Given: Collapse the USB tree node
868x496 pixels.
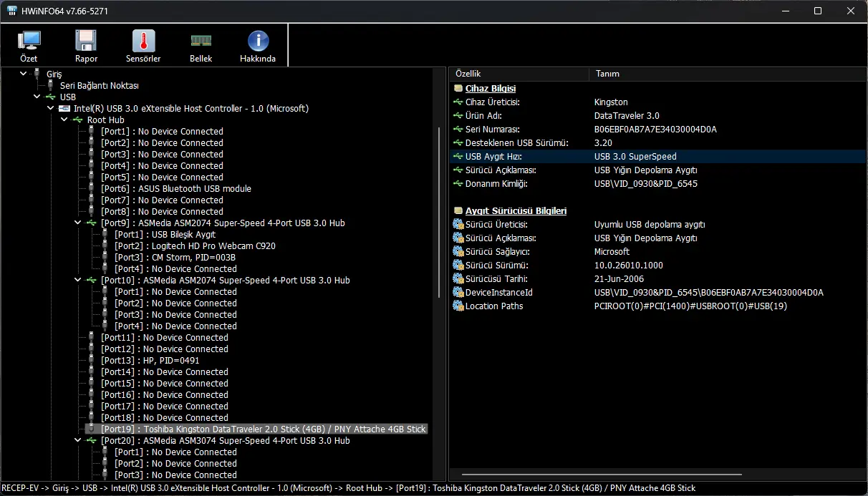Looking at the screenshot, I should tap(37, 97).
